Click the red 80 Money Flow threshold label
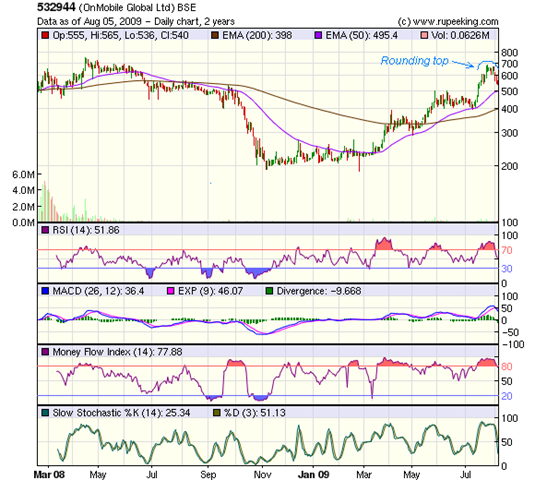 [507, 366]
